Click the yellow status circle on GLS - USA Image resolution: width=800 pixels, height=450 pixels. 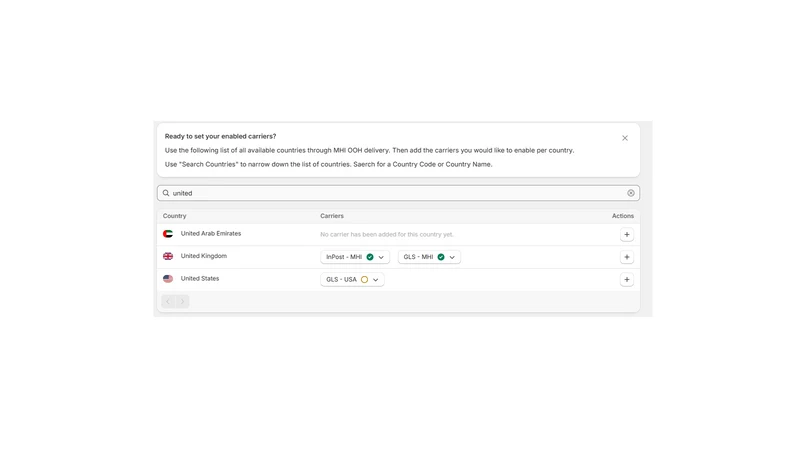click(364, 280)
